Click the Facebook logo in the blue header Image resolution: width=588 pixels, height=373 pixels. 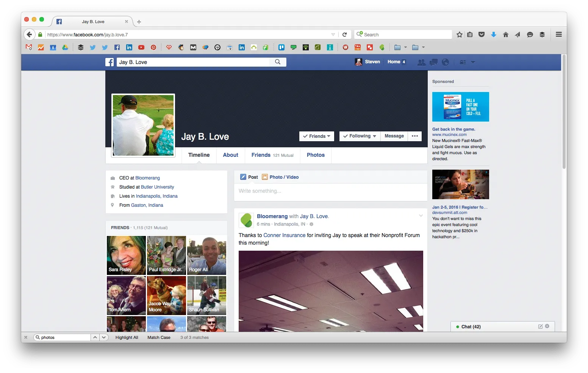(x=109, y=62)
